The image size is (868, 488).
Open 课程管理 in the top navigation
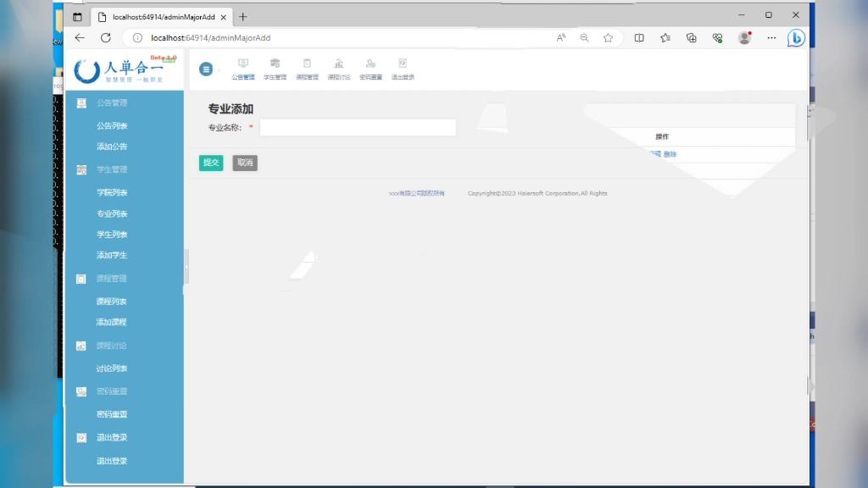pos(307,69)
